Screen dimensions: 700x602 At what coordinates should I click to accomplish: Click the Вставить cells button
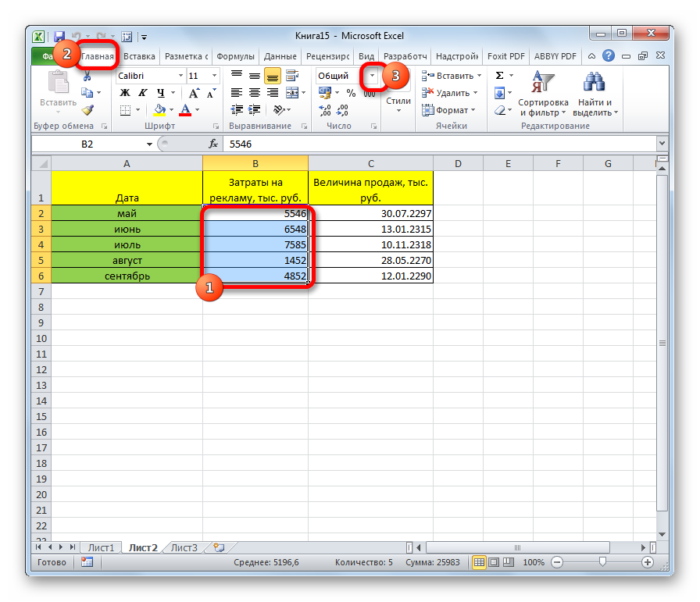pos(448,76)
